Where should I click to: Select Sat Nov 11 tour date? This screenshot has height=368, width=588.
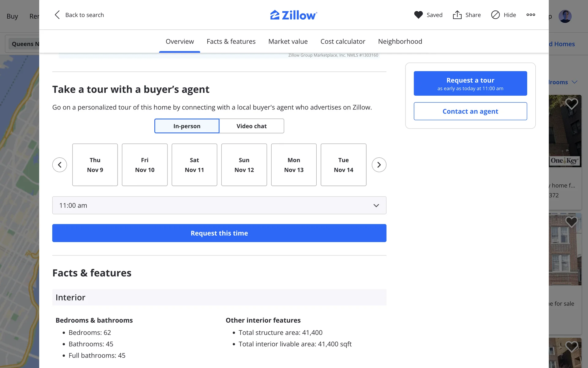tap(194, 165)
